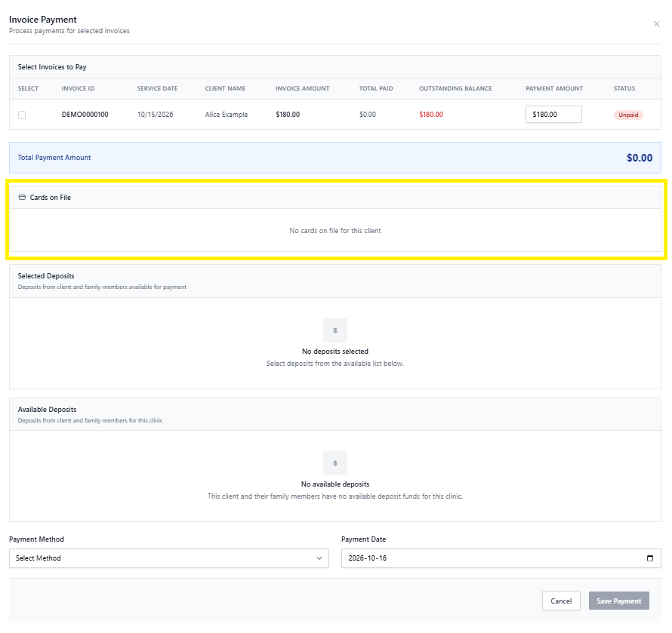Click the dollar icon above No available deposits

click(x=335, y=463)
